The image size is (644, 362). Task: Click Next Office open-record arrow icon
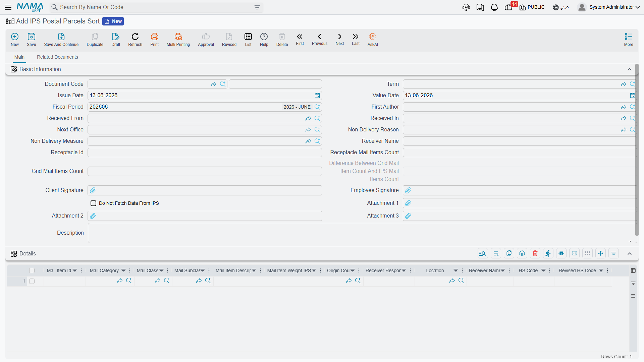click(308, 130)
